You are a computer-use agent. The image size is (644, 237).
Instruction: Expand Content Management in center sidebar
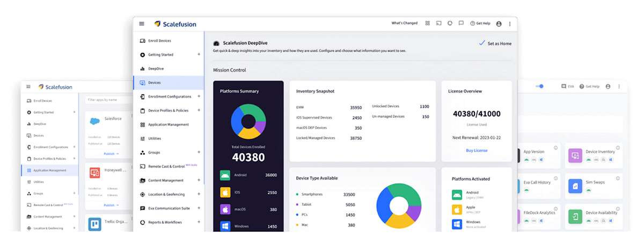[x=199, y=180]
